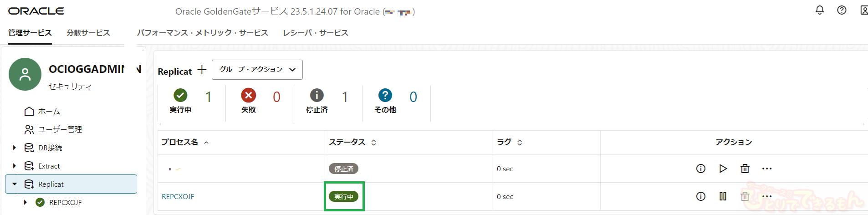Open more actions menu for REPCXOJF
The image size is (868, 215).
point(767,196)
